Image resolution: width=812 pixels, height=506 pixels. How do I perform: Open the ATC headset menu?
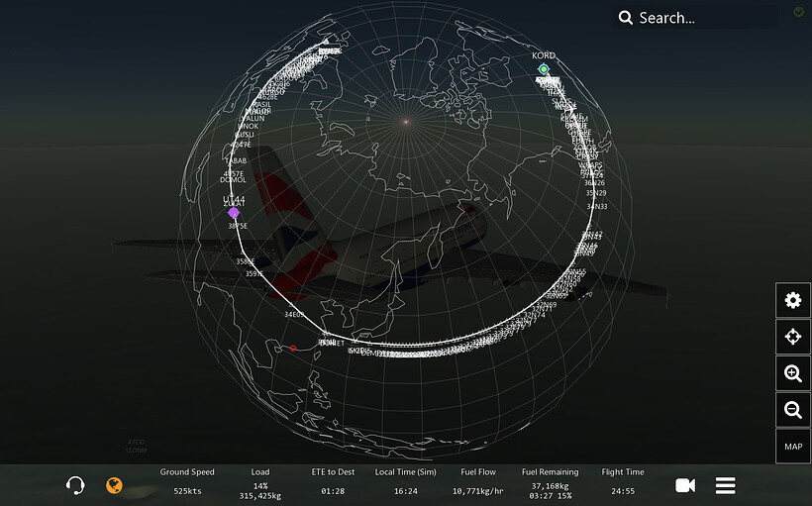[75, 485]
